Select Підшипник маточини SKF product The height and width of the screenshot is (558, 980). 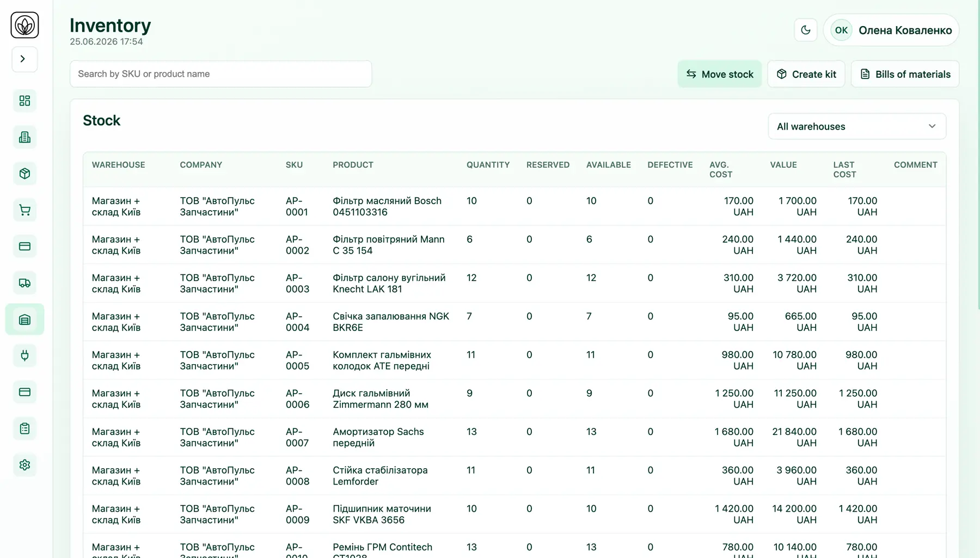(x=382, y=514)
